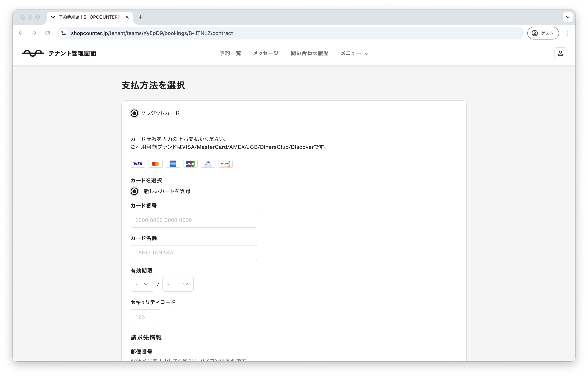The height and width of the screenshot is (377, 588).
Task: Click the 郵便番号 label
Action: (141, 352)
